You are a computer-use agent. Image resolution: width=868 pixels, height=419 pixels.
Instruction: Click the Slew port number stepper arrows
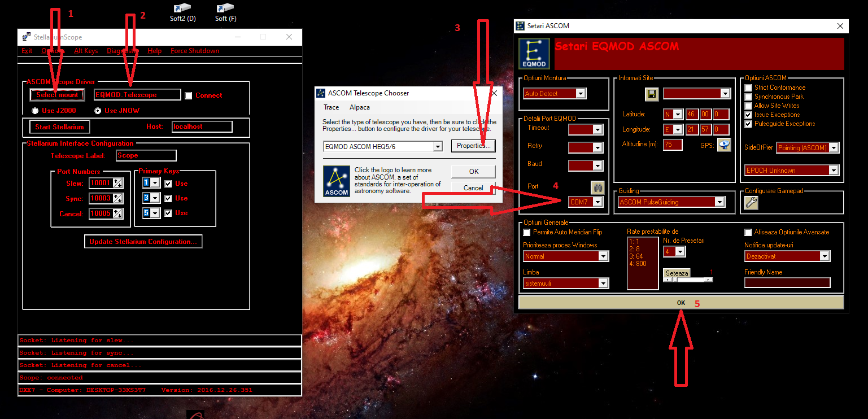pyautogui.click(x=118, y=183)
